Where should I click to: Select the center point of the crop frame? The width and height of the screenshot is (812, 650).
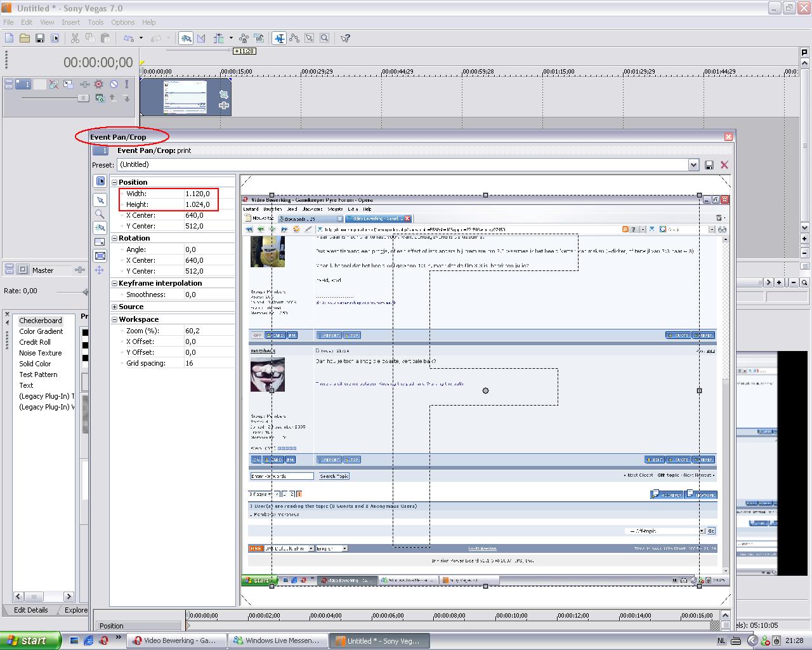(x=485, y=390)
